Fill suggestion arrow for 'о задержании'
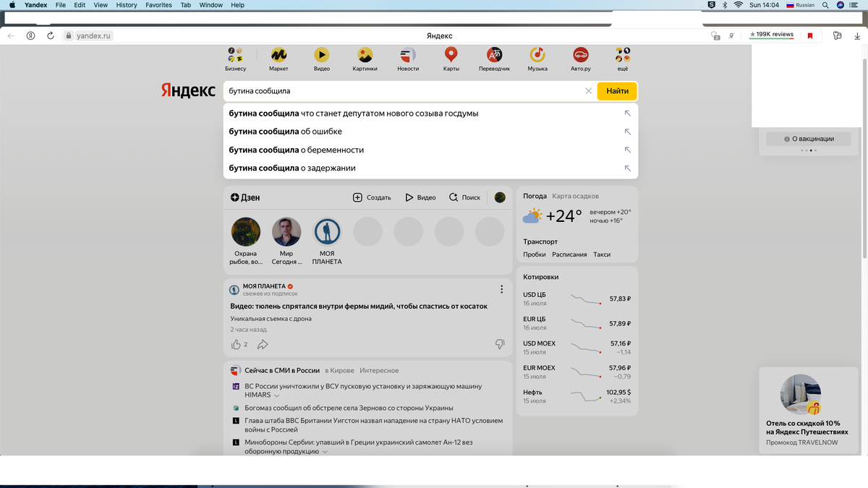Screen dimensions: 868x488 (x=627, y=168)
